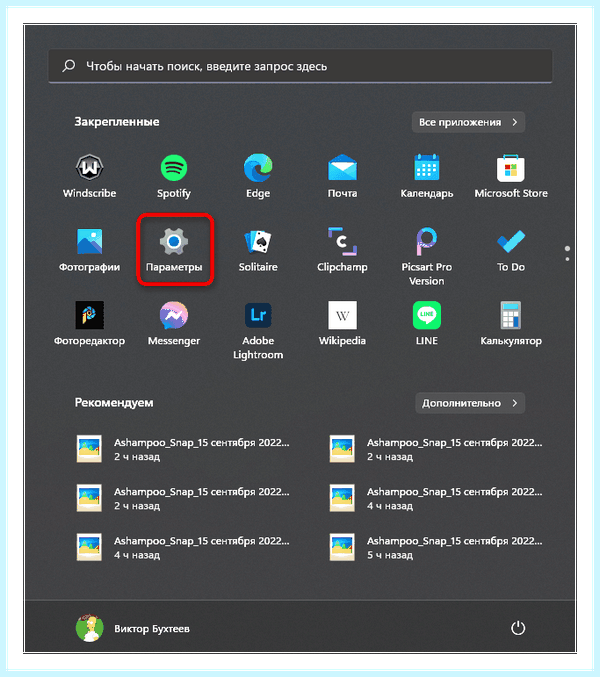Image resolution: width=600 pixels, height=677 pixels.
Task: Open Picsart Pro Version
Action: [426, 256]
